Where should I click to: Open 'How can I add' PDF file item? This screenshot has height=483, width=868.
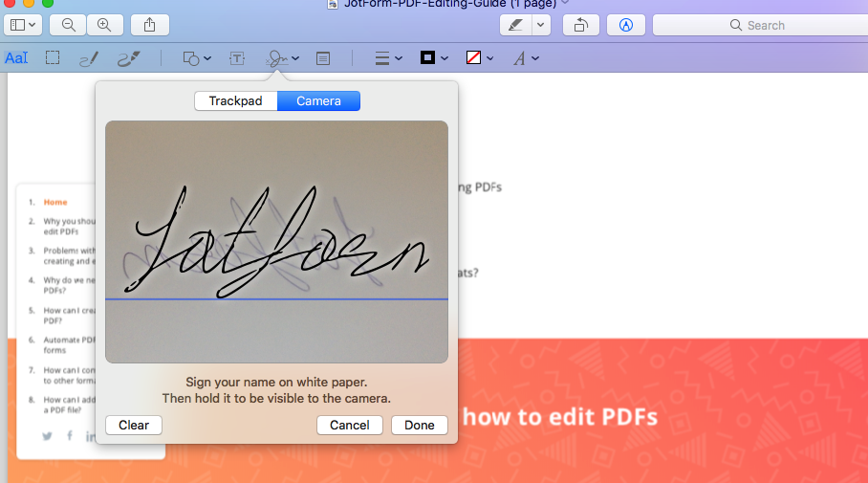click(x=69, y=405)
